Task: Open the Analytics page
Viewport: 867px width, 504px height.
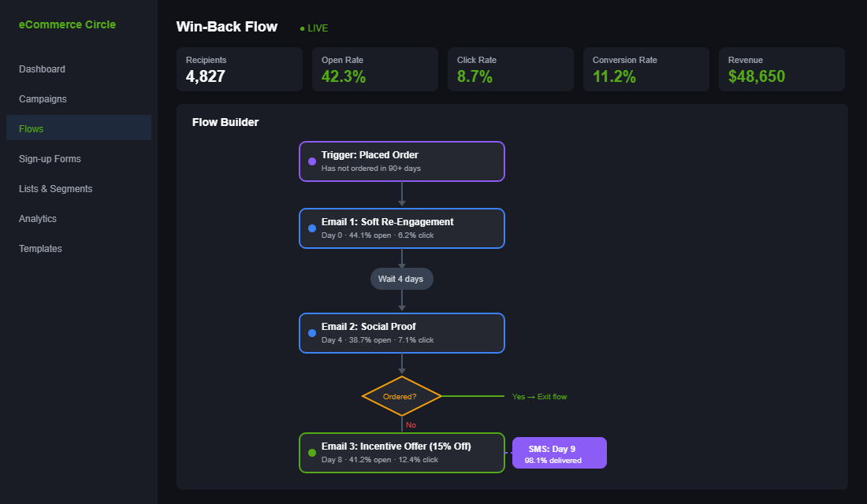Action: click(x=38, y=219)
